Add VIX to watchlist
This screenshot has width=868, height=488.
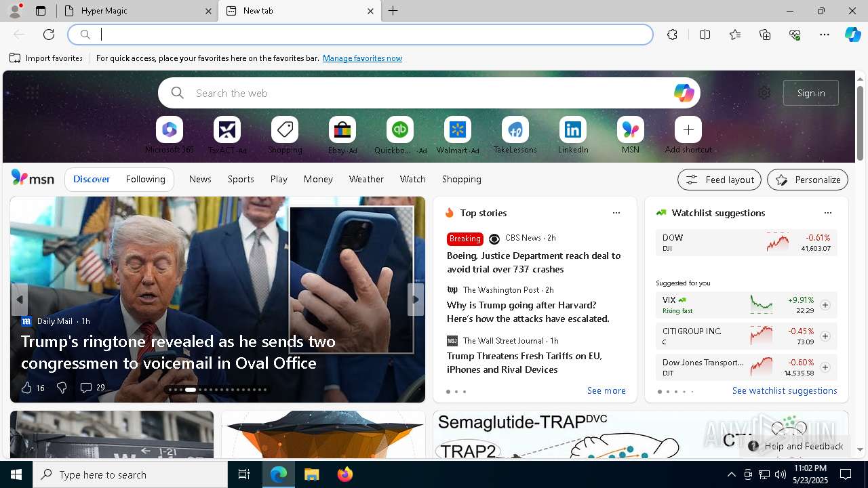point(825,305)
